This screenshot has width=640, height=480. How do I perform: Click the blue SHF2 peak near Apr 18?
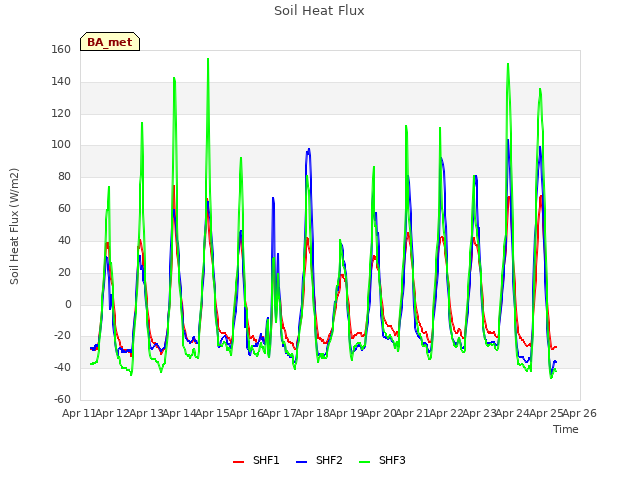[x=309, y=149]
